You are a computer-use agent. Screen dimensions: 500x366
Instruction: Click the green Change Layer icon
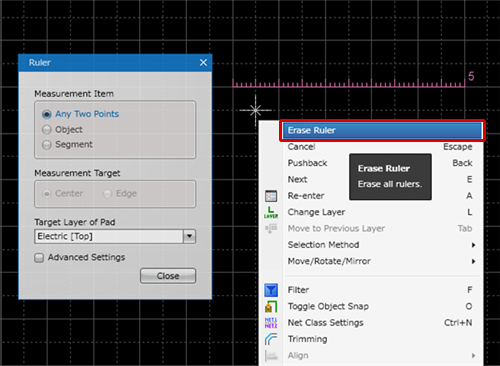tap(271, 212)
